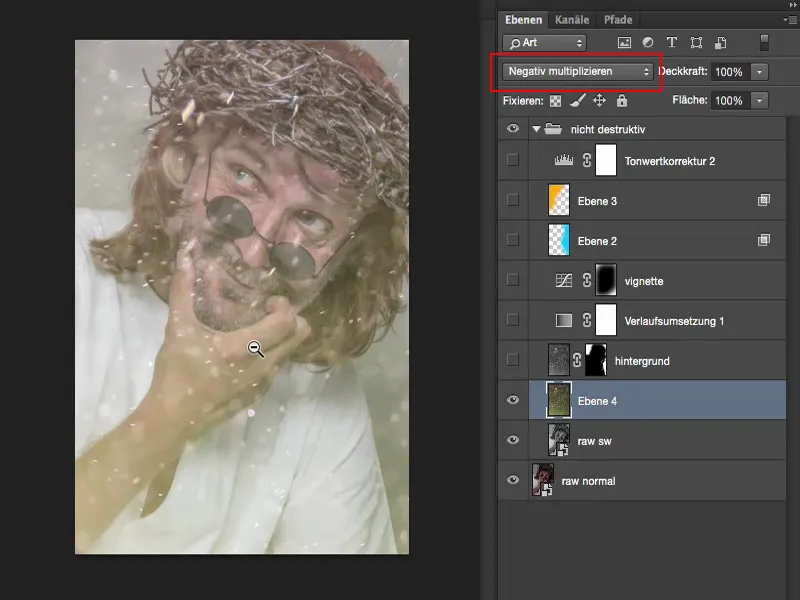Click the chain link of Verlaufsumsetzung 1

coord(587,320)
